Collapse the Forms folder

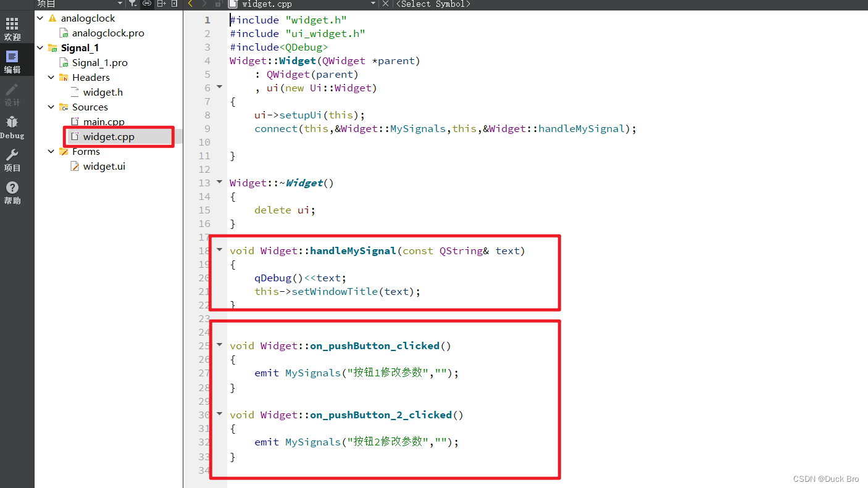[51, 151]
